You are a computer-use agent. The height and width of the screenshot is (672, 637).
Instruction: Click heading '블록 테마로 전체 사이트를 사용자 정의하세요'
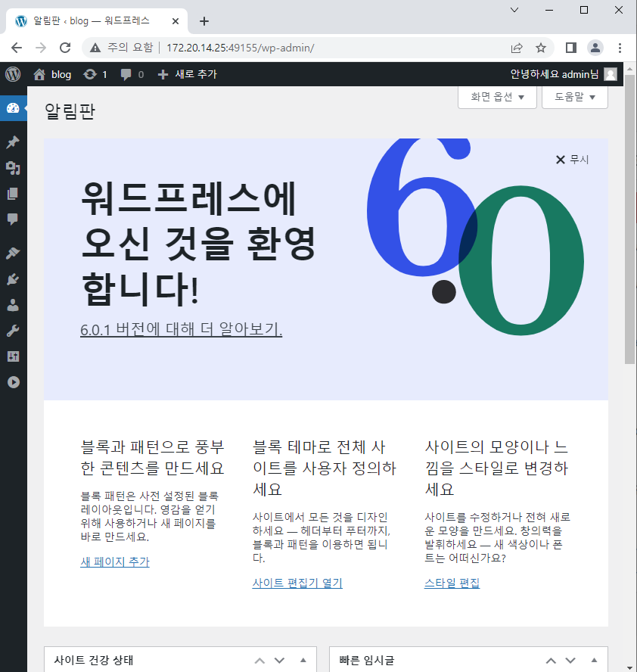[x=325, y=468]
